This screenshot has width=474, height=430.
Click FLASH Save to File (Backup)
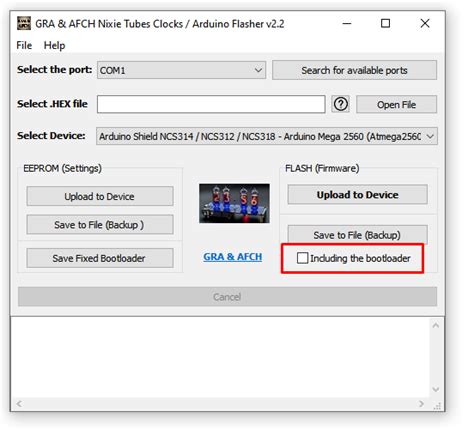[x=357, y=235]
